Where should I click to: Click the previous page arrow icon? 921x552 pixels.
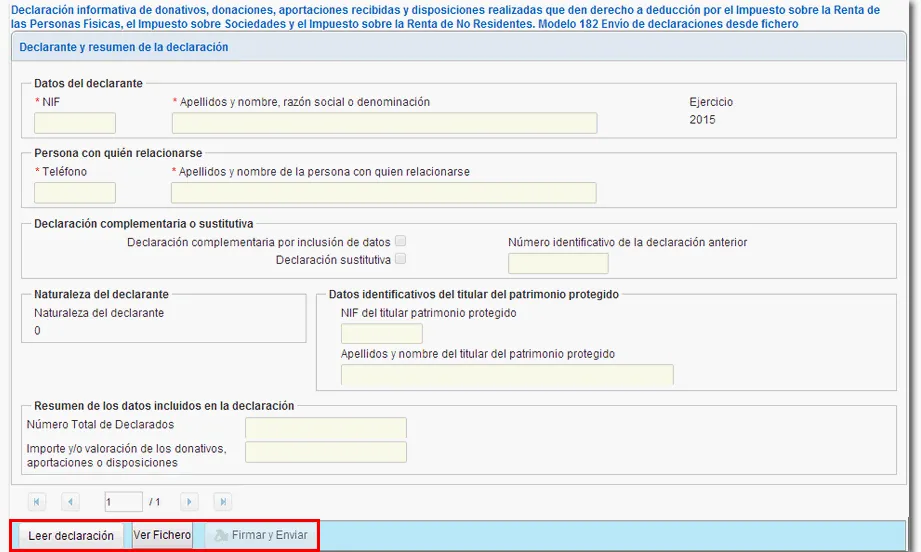point(70,501)
